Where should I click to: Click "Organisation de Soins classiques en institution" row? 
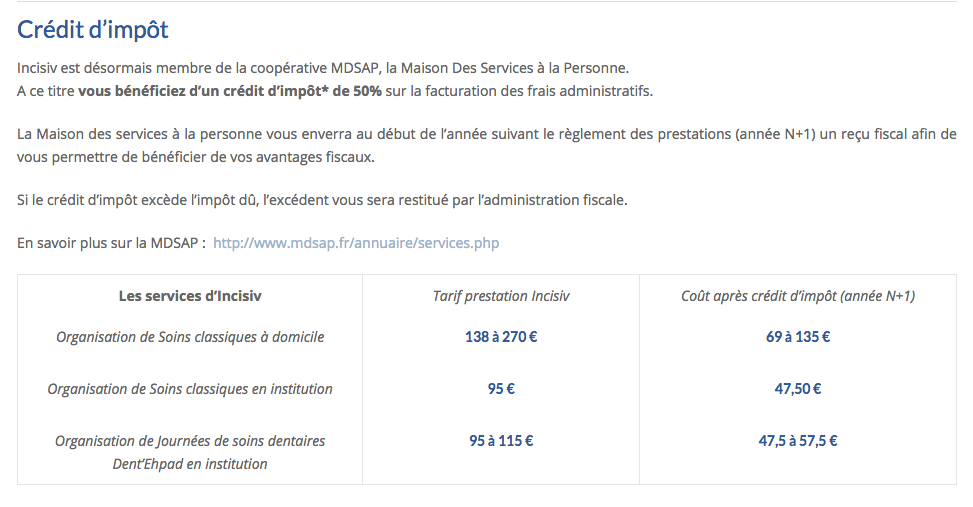[x=190, y=389]
